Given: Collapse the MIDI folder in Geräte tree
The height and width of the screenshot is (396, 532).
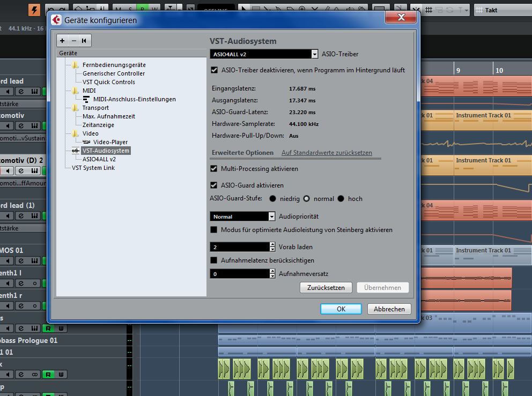Looking at the screenshot, I should pyautogui.click(x=75, y=91).
